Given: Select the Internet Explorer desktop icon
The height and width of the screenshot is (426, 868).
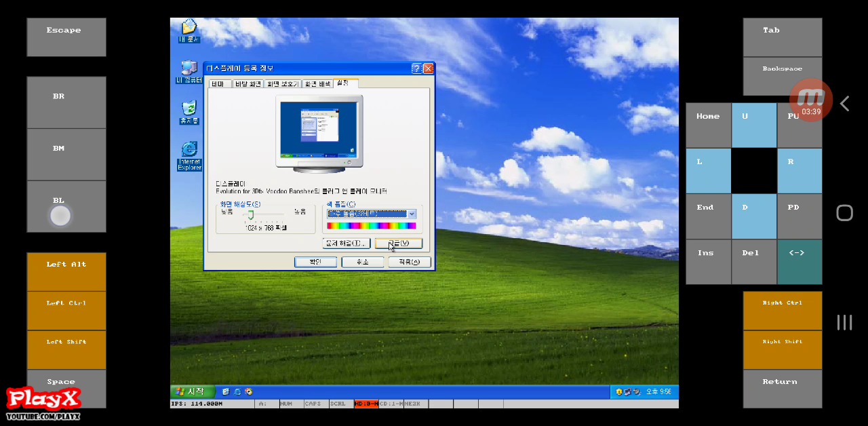Looking at the screenshot, I should click(189, 156).
